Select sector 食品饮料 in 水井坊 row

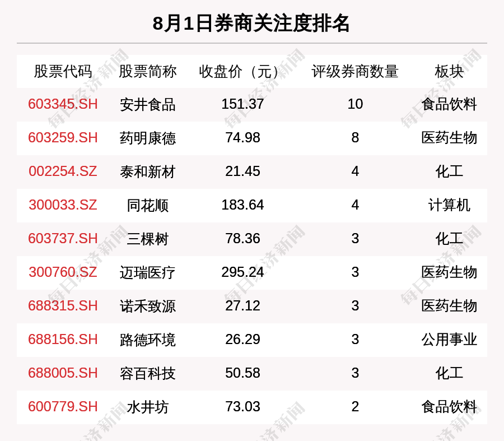click(449, 407)
